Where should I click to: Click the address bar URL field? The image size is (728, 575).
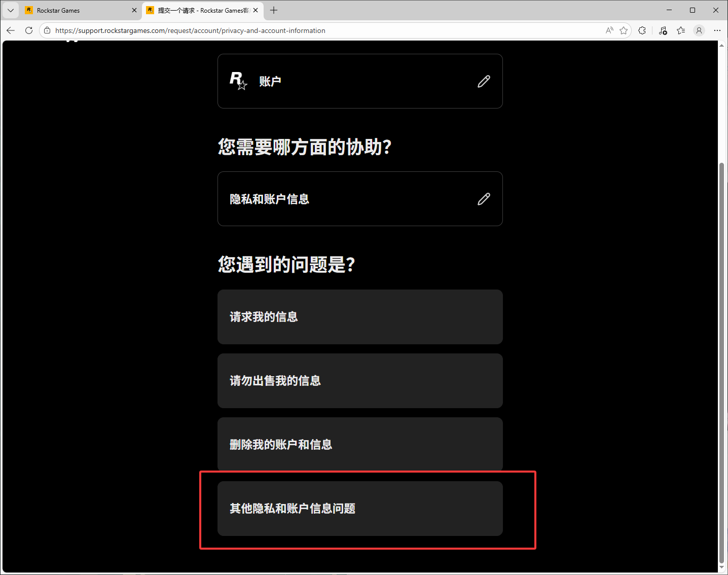click(x=324, y=30)
